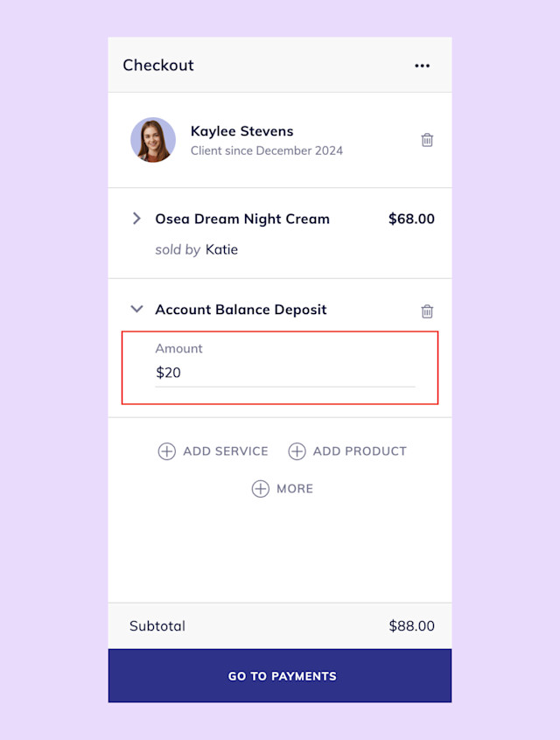The width and height of the screenshot is (560, 740).
Task: Select the MORE text label
Action: pyautogui.click(x=295, y=489)
